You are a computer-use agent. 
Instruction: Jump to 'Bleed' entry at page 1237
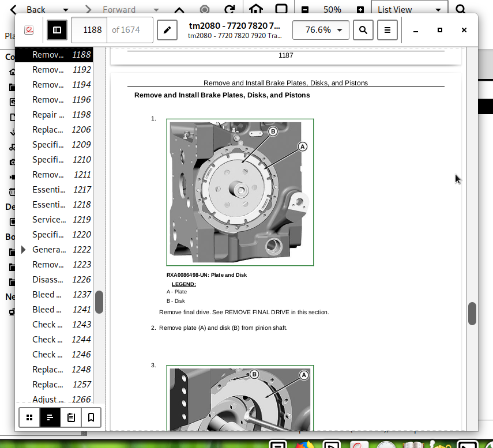click(x=61, y=295)
